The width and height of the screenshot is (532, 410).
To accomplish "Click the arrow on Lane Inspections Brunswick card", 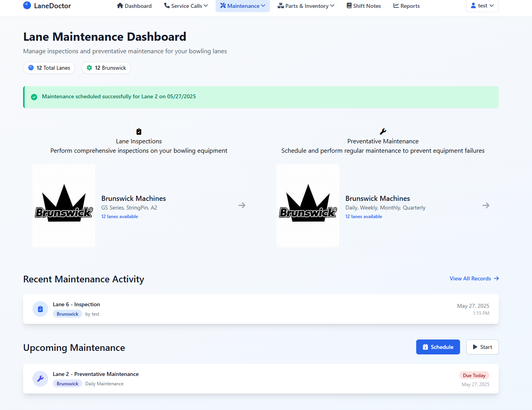I will pos(242,206).
